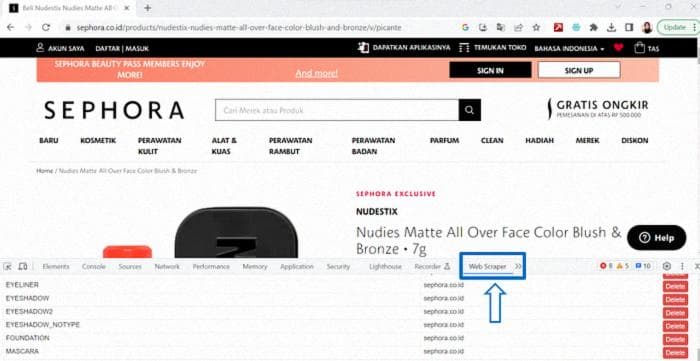Screen dimensions: 700x361
Task: Open the Recorder tab
Action: 432,267
